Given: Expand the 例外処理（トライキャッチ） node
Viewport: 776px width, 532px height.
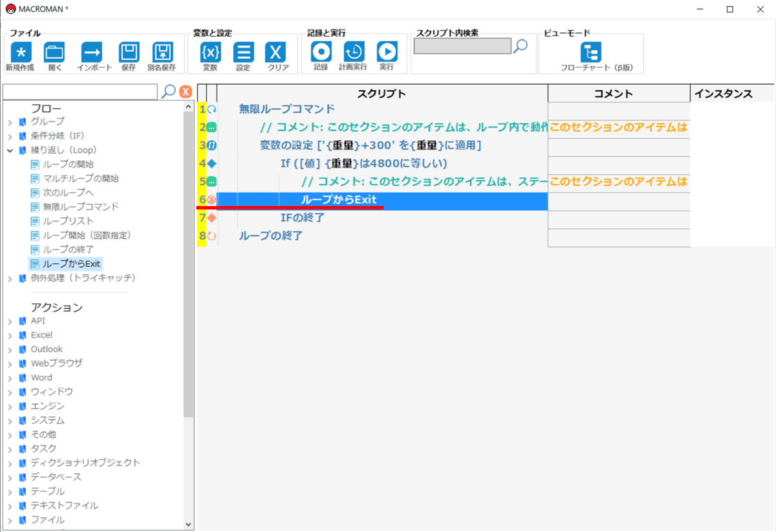Looking at the screenshot, I should (x=10, y=279).
